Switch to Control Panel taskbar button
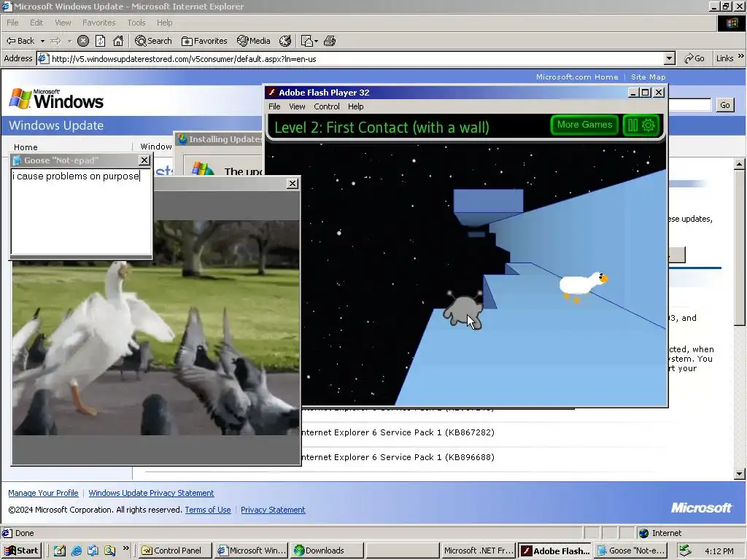Image resolution: width=747 pixels, height=560 pixels. [x=174, y=551]
